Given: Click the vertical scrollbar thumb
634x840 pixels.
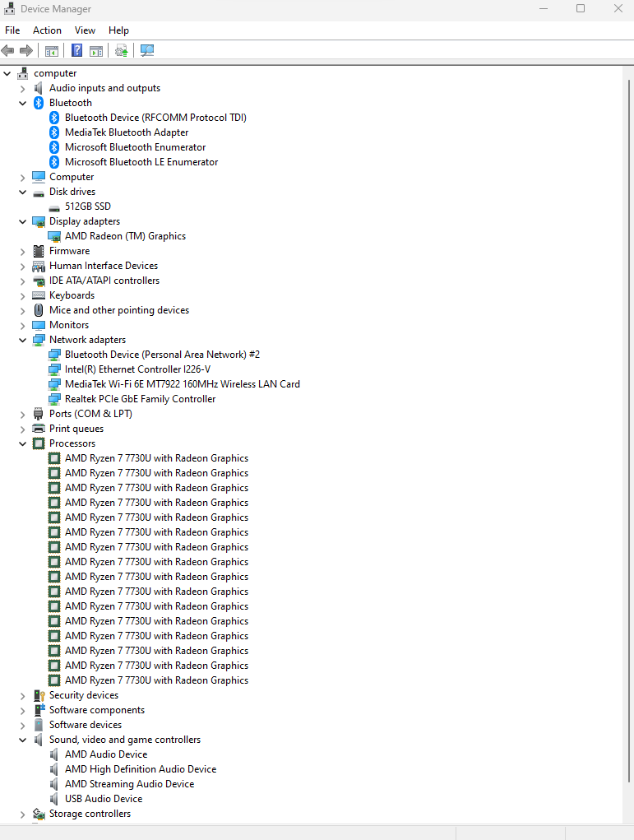Looking at the screenshot, I should coord(628,431).
